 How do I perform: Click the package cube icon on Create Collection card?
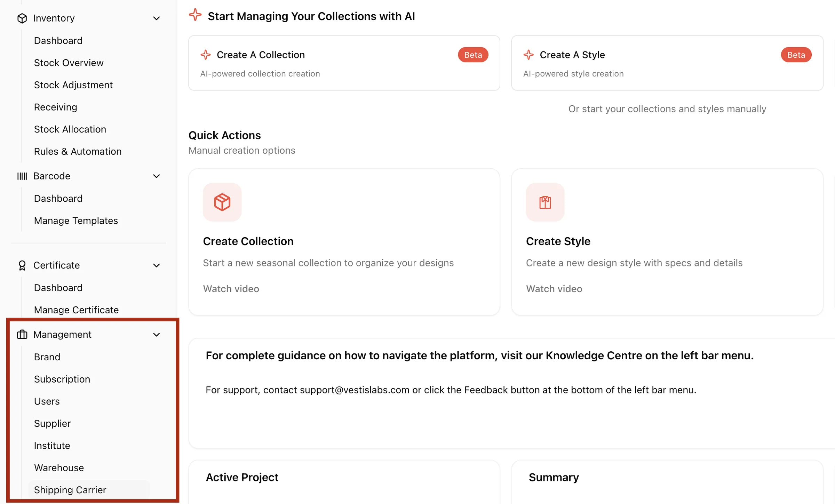(222, 202)
